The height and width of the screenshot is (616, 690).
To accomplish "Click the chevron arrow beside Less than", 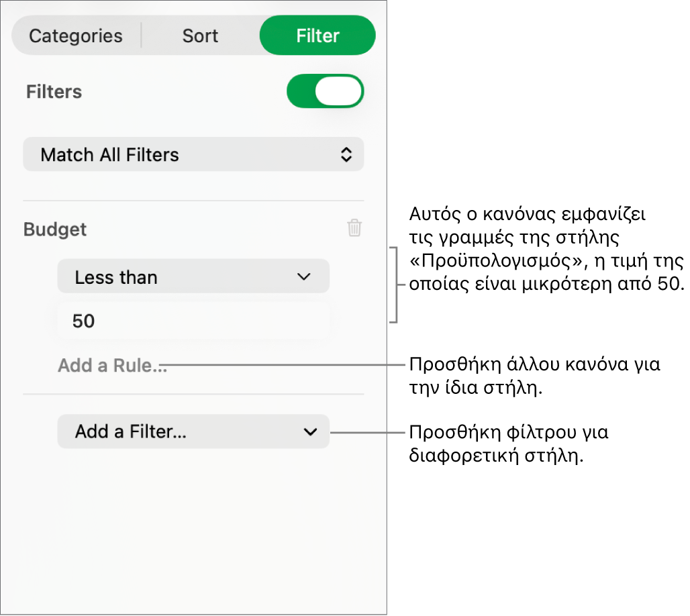I will click(304, 276).
